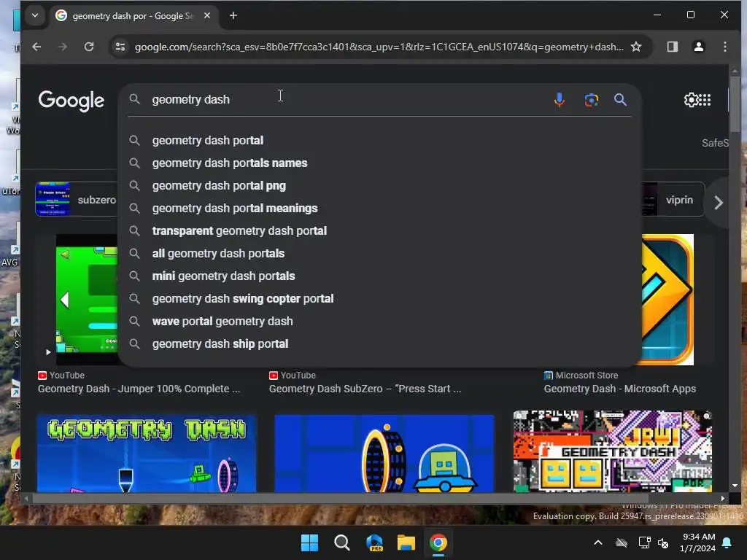Choose suggestion 'all geometry dash portals'

(x=379, y=253)
